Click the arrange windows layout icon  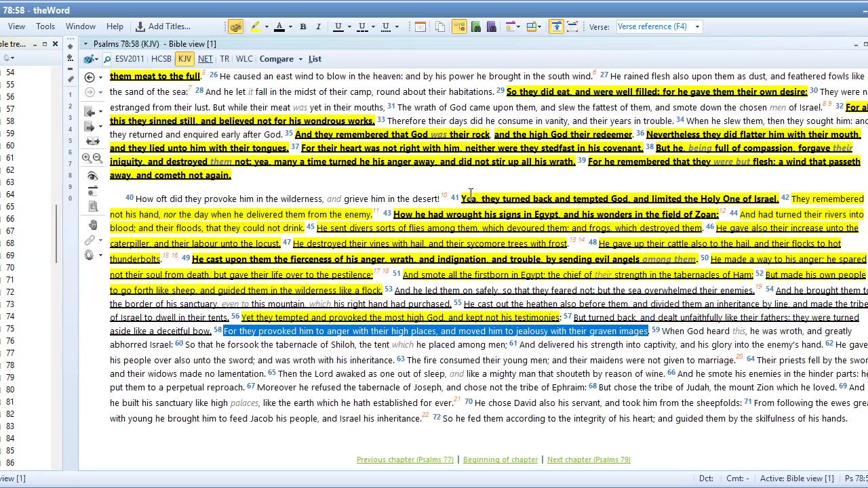(x=531, y=26)
